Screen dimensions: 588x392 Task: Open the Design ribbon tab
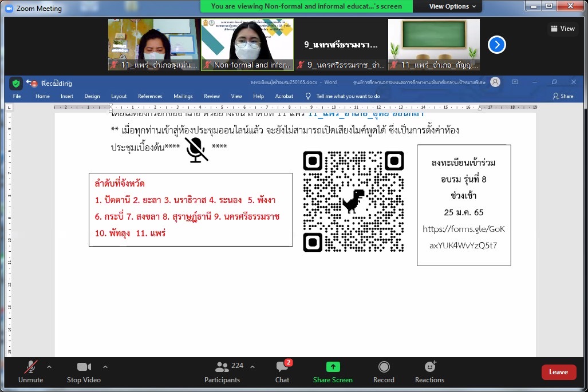point(92,96)
